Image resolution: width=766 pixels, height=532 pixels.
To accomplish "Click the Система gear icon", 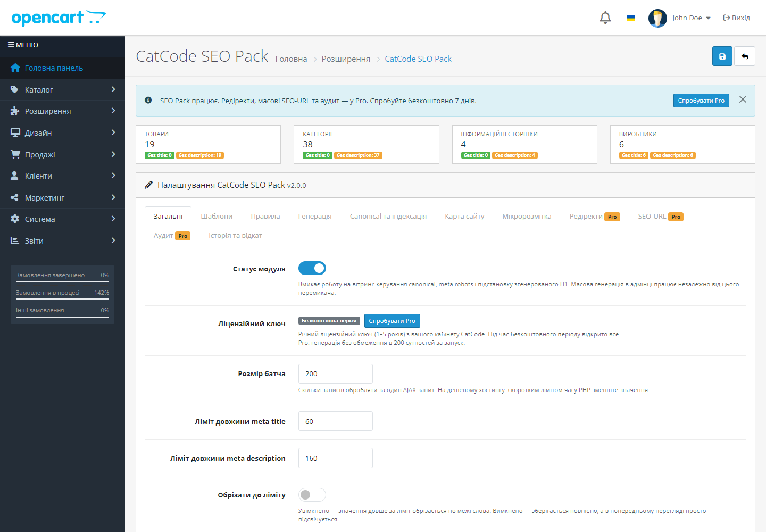I will click(x=15, y=219).
